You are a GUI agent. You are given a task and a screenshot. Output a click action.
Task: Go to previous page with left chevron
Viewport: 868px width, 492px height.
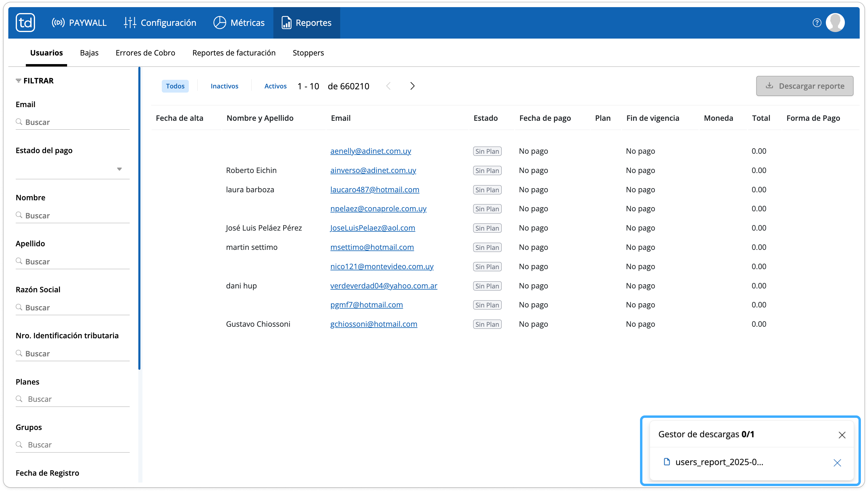388,86
